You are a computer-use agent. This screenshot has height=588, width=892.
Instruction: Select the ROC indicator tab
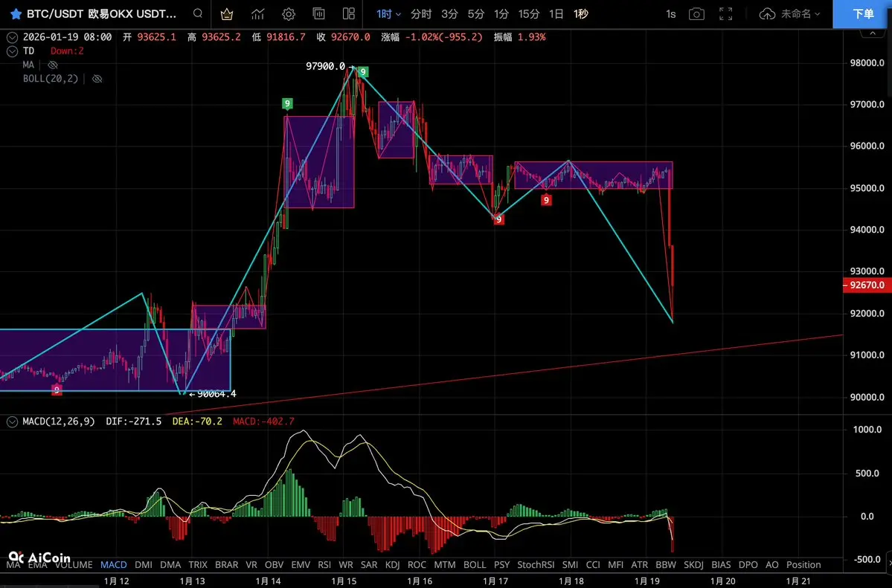pyautogui.click(x=417, y=565)
